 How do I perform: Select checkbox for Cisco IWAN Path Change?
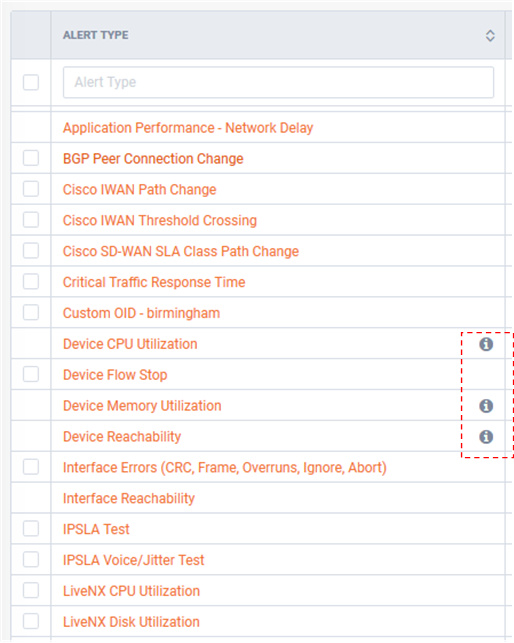(31, 189)
